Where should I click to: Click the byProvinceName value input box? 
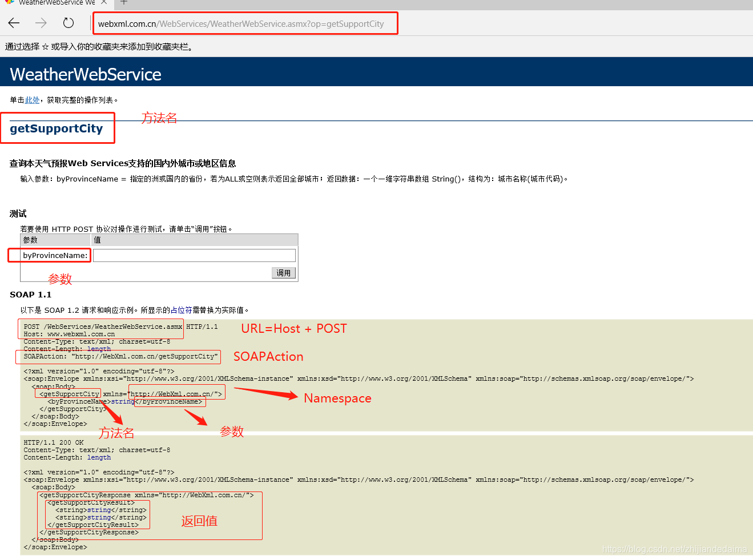(194, 255)
